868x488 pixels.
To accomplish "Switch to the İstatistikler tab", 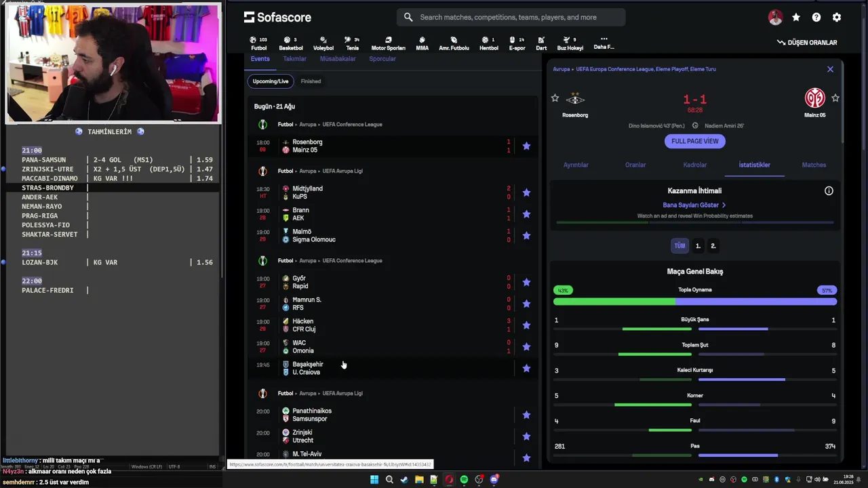I will click(754, 165).
